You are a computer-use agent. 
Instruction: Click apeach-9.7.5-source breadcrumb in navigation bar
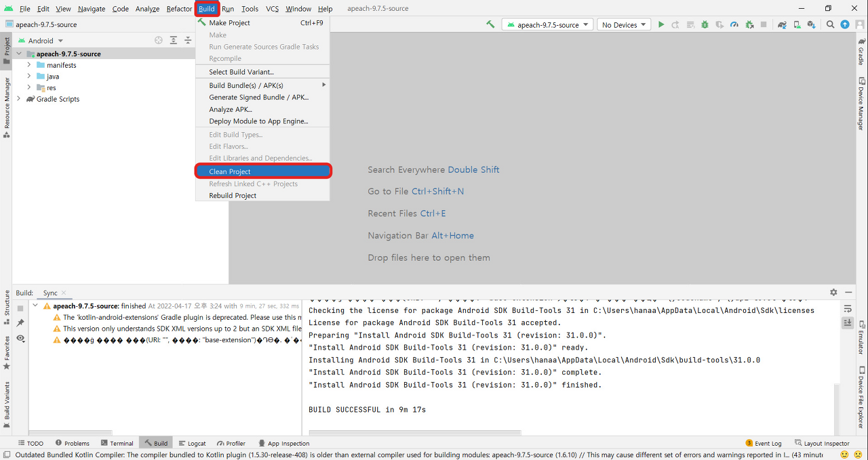click(41, 24)
